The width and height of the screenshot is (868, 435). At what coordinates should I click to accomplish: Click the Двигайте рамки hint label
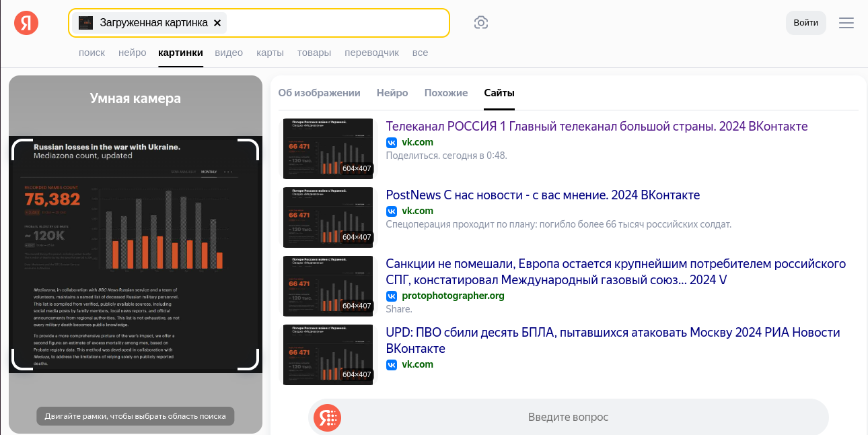(x=135, y=416)
